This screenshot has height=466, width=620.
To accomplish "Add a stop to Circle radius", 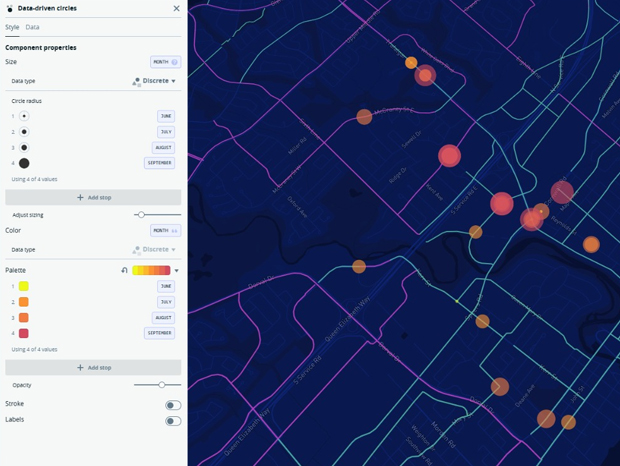I will click(x=93, y=197).
